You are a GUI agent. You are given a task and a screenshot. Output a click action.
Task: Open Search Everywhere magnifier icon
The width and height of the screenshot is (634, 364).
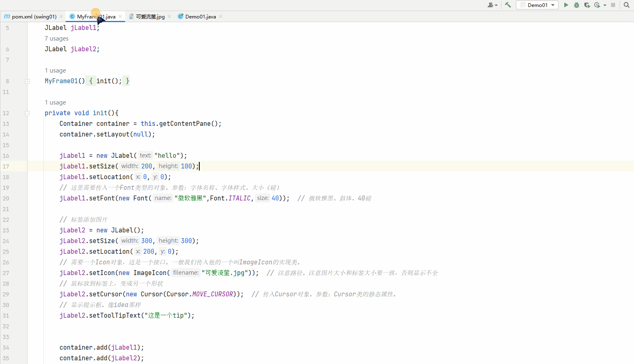[x=626, y=5]
